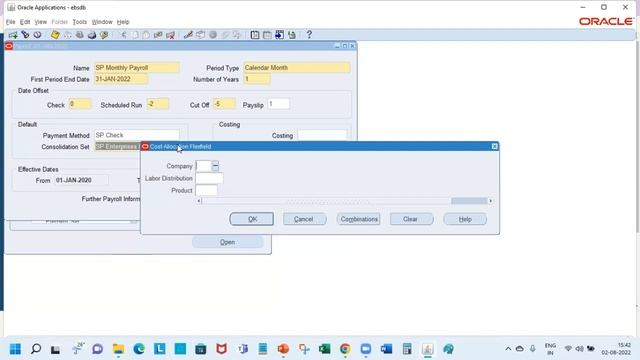Open Windows taskbar search
The image size is (640, 360).
pyautogui.click(x=36, y=349)
